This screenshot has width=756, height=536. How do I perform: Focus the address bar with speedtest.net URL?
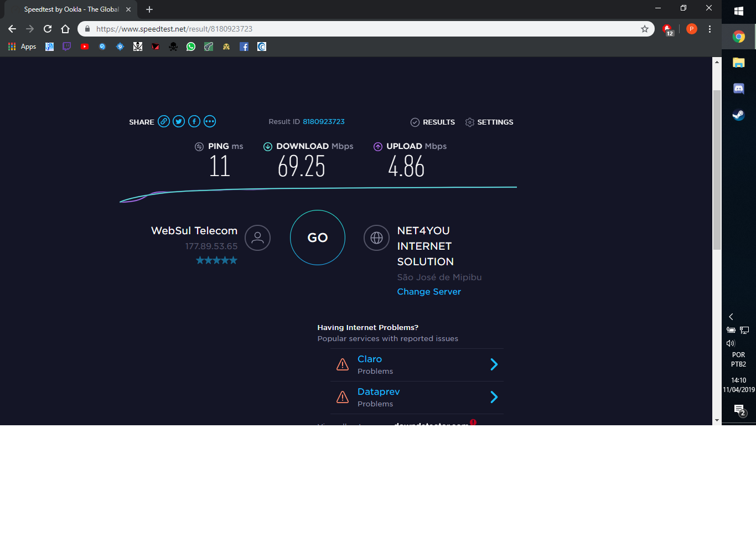(x=365, y=29)
